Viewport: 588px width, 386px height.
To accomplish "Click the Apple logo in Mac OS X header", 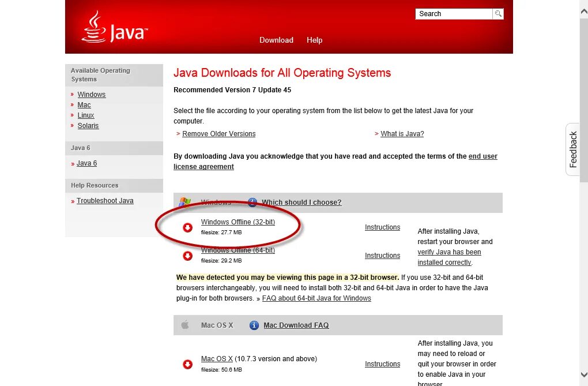I will click(185, 325).
